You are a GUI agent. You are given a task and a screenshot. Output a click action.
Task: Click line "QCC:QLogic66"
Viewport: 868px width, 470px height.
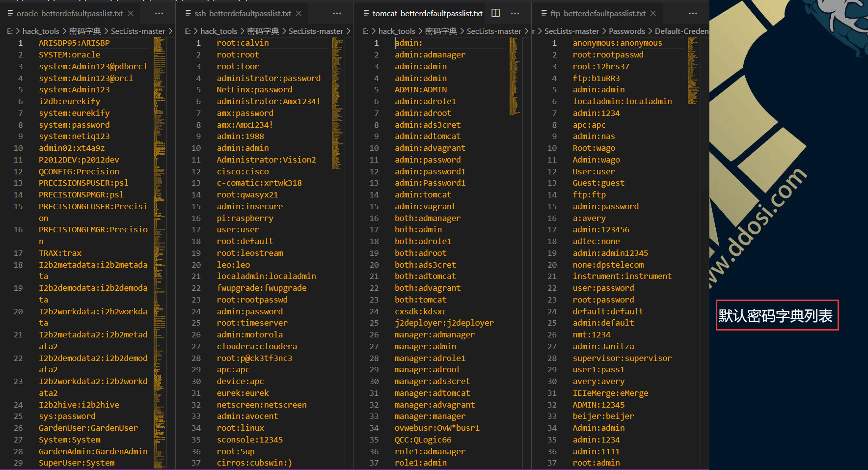point(423,440)
